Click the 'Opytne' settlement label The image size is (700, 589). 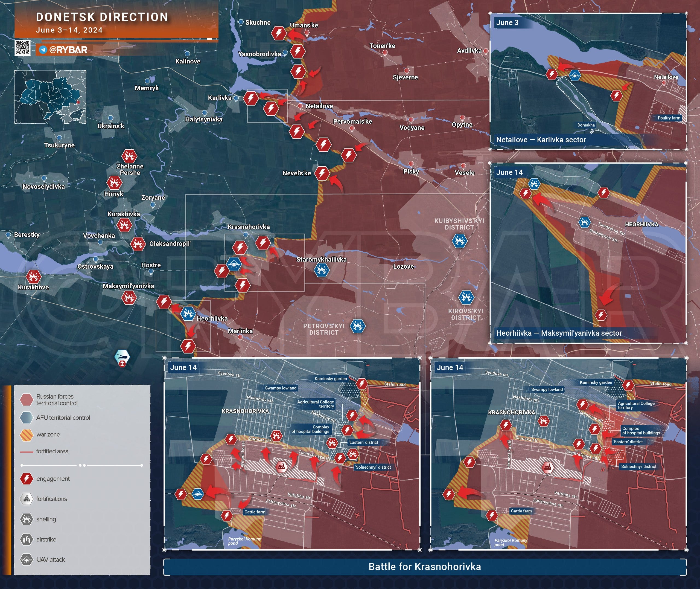coord(462,124)
